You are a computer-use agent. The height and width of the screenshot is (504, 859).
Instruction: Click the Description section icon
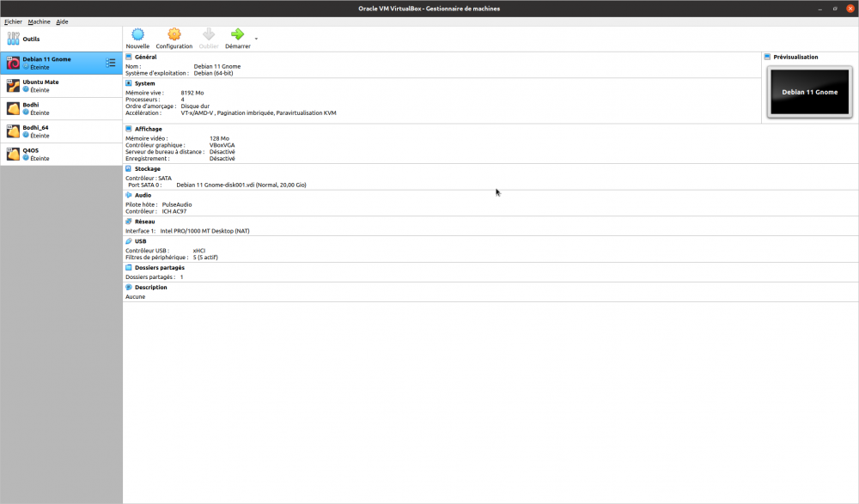[129, 287]
